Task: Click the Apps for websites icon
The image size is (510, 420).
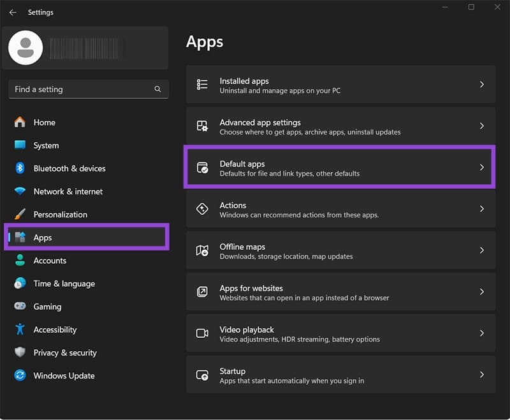Action: point(202,292)
